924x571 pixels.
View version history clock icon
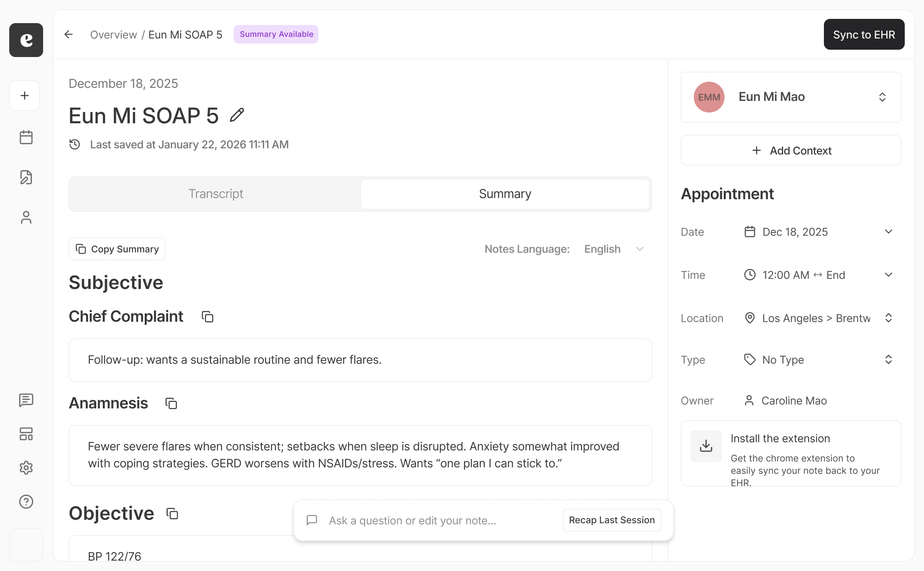pyautogui.click(x=75, y=144)
